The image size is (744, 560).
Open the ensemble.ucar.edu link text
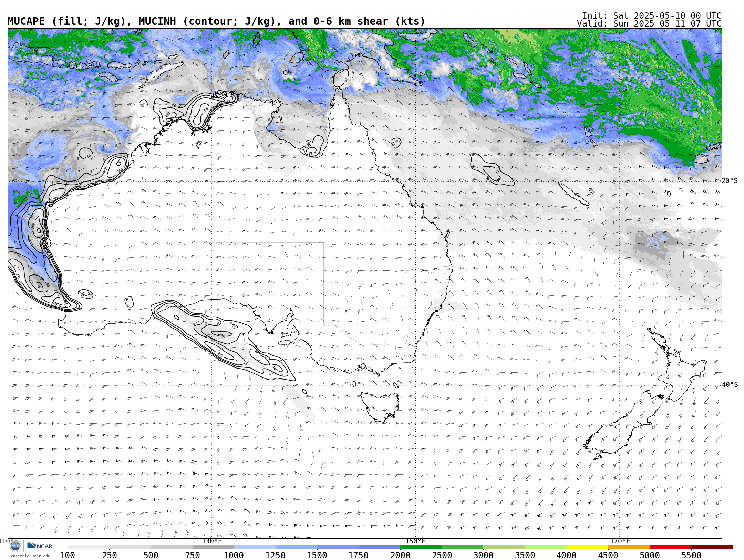tap(30, 556)
